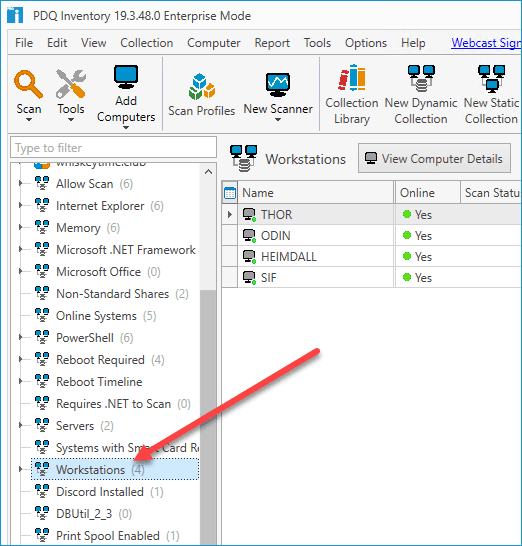Select the Reboot Timeline collection
The height and width of the screenshot is (546, 522).
99,382
